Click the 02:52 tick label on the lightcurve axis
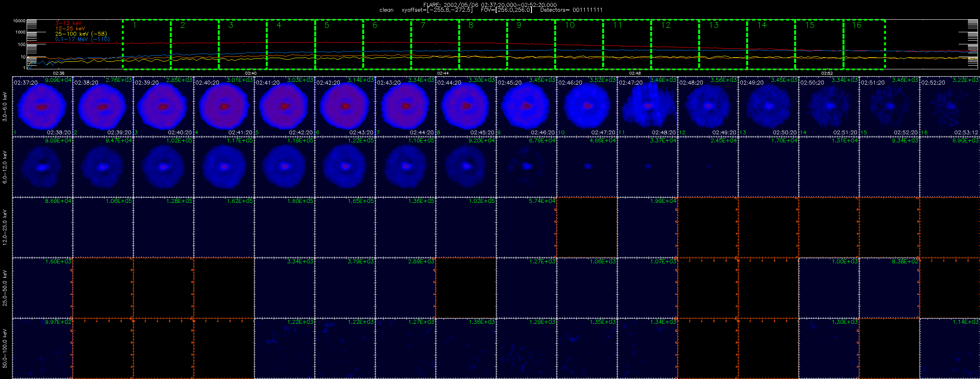The width and height of the screenshot is (980, 379). 827,73
